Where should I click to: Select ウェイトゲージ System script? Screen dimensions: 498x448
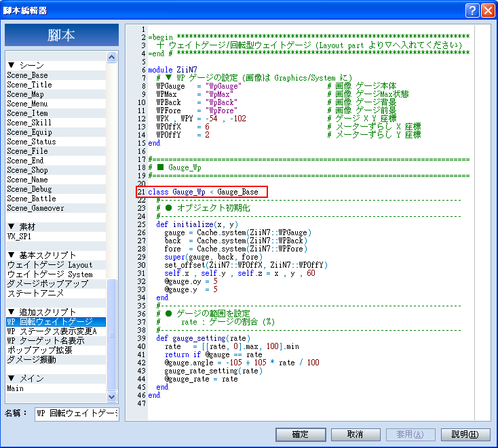pos(56,274)
